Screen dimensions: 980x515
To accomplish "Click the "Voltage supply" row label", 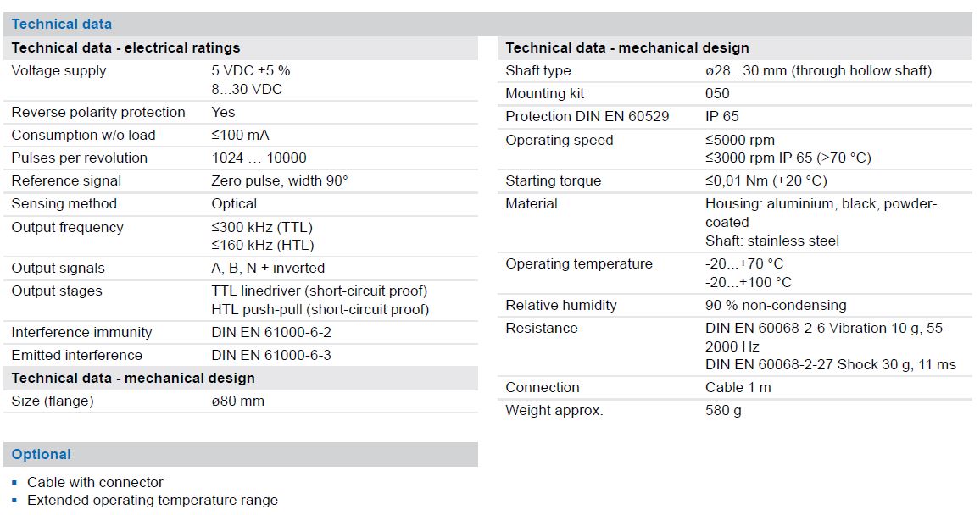I will pos(58,71).
